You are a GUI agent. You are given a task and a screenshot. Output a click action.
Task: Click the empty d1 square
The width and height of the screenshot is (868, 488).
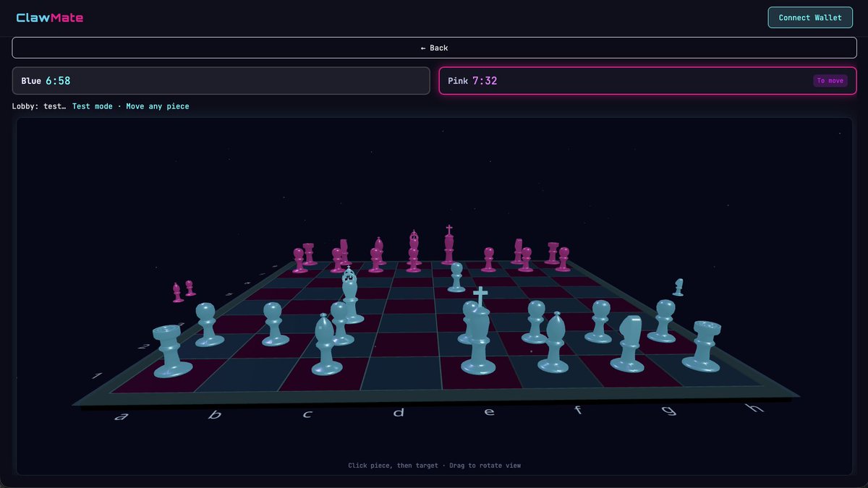[400, 373]
